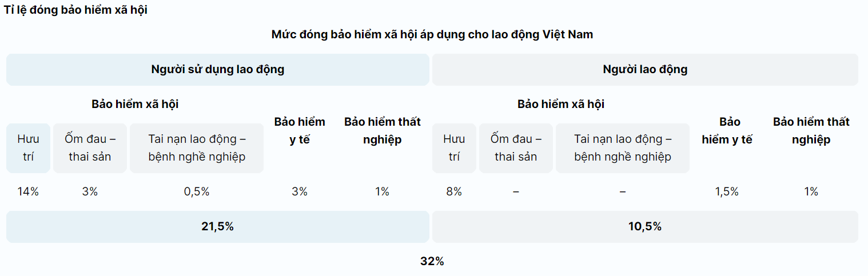Select employee's "Ốm đau – thai sản" cell
Image resolution: width=868 pixels, height=276 pixels.
click(516, 147)
